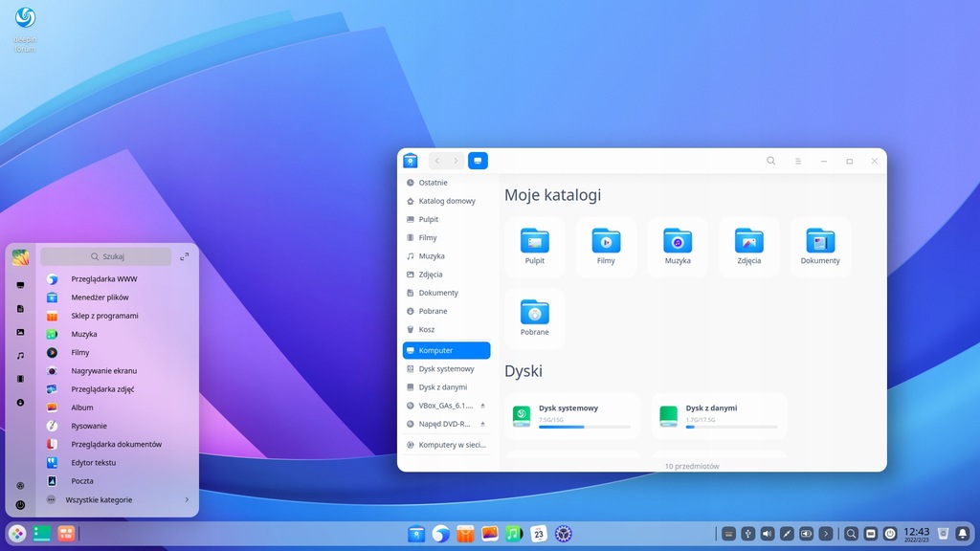Open notifications bell in the dock
The height and width of the screenshot is (551, 980).
(962, 534)
